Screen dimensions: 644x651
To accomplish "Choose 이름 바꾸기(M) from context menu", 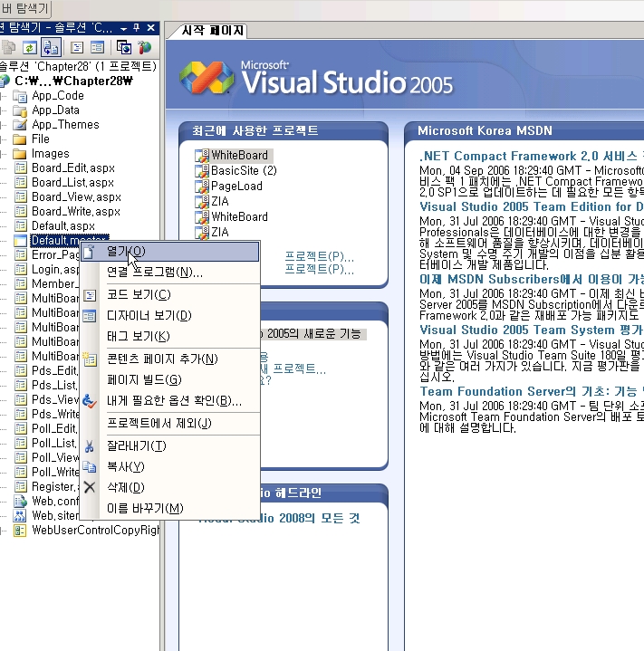I will click(170, 508).
